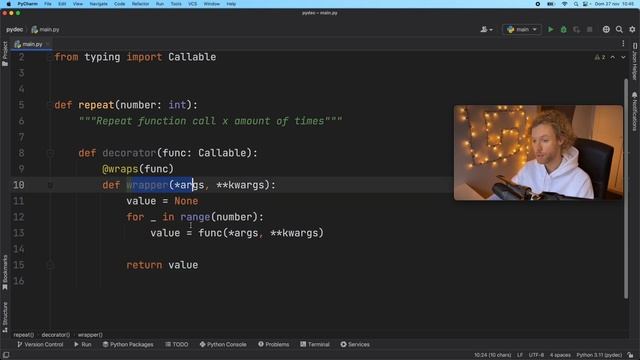Open the Version Control tool window
This screenshot has width=640, height=360.
pos(40,344)
